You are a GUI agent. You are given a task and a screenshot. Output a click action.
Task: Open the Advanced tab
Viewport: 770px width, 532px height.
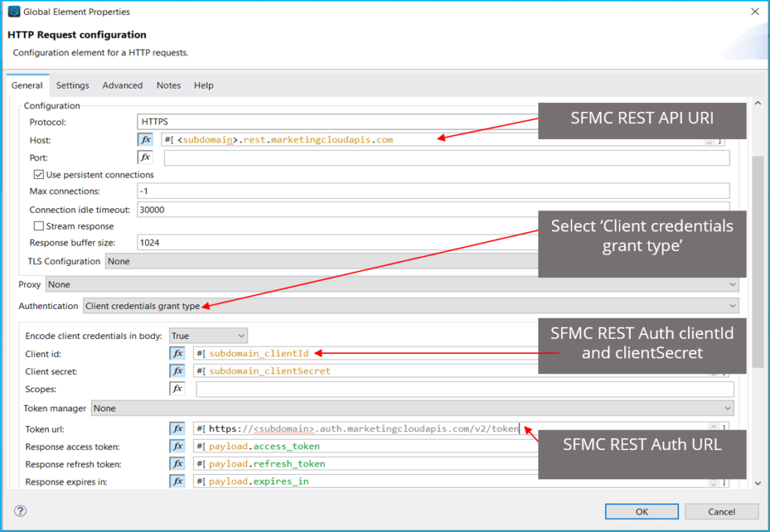pyautogui.click(x=123, y=86)
